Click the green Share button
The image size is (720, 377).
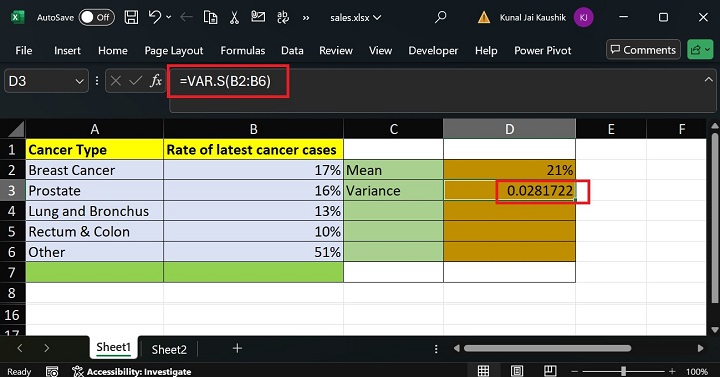point(700,50)
